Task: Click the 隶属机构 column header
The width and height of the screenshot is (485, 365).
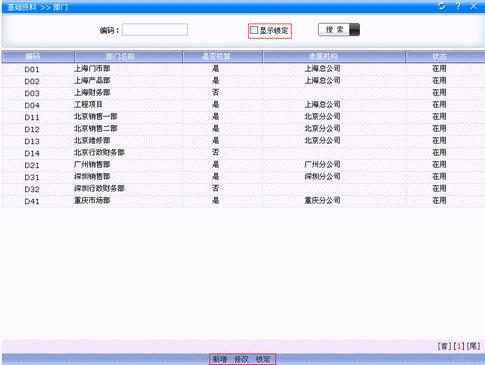Action: coord(334,56)
